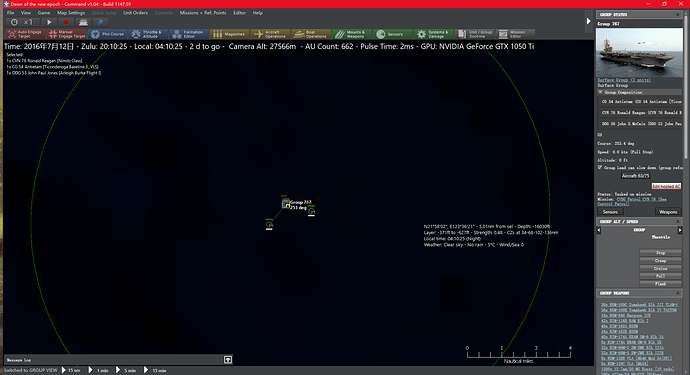Click the red record button in the toolbar
Screen dimensions: 690x375
click(x=66, y=22)
